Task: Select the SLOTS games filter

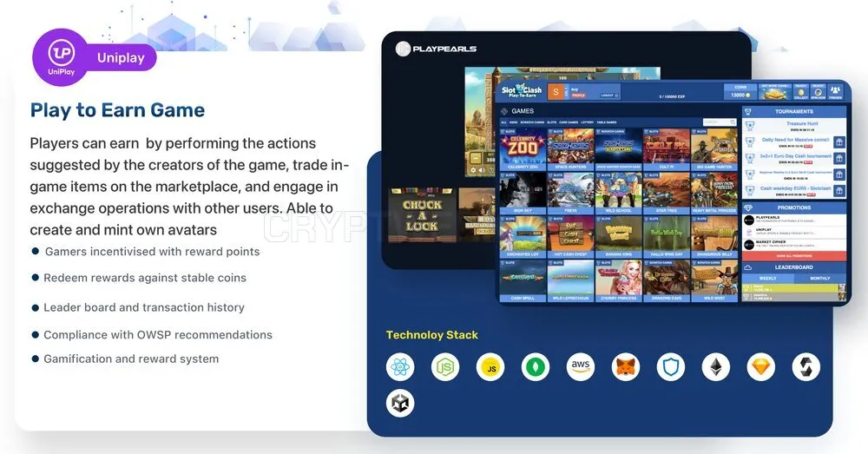Action: [552, 122]
